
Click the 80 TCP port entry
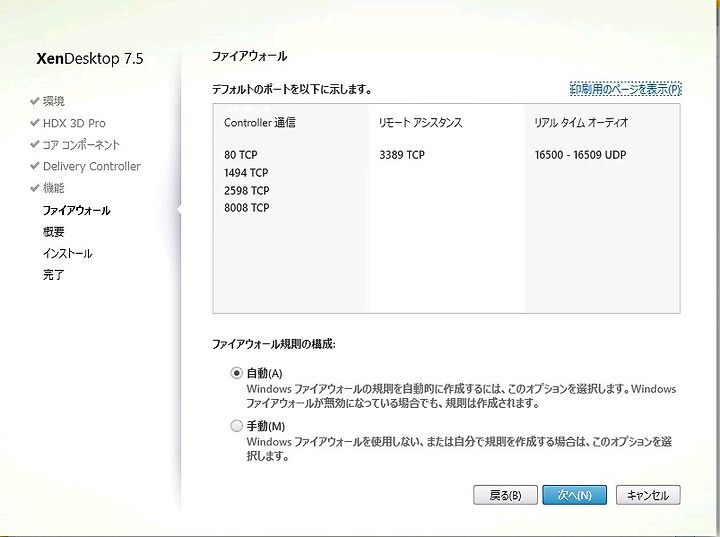tap(241, 155)
